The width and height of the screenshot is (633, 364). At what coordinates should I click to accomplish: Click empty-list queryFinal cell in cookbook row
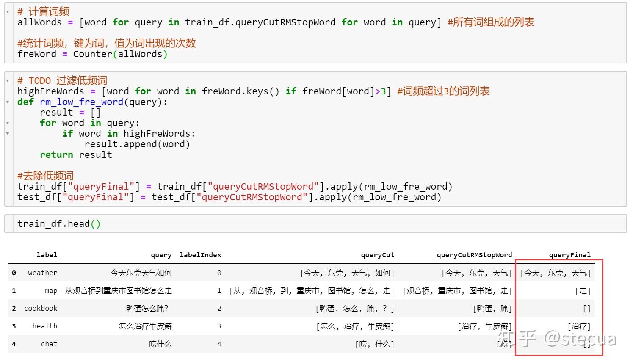click(586, 309)
